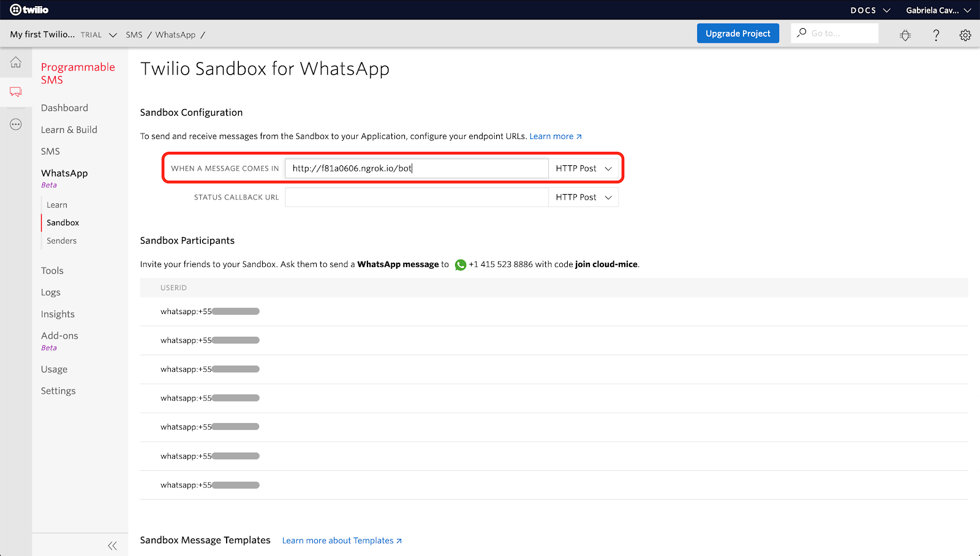The height and width of the screenshot is (556, 980).
Task: Click the +1 415 523 8886 number
Action: click(x=500, y=265)
